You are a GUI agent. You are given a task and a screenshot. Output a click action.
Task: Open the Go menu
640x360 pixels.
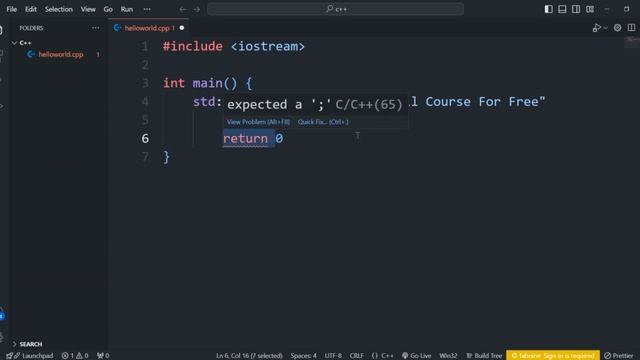click(x=108, y=9)
